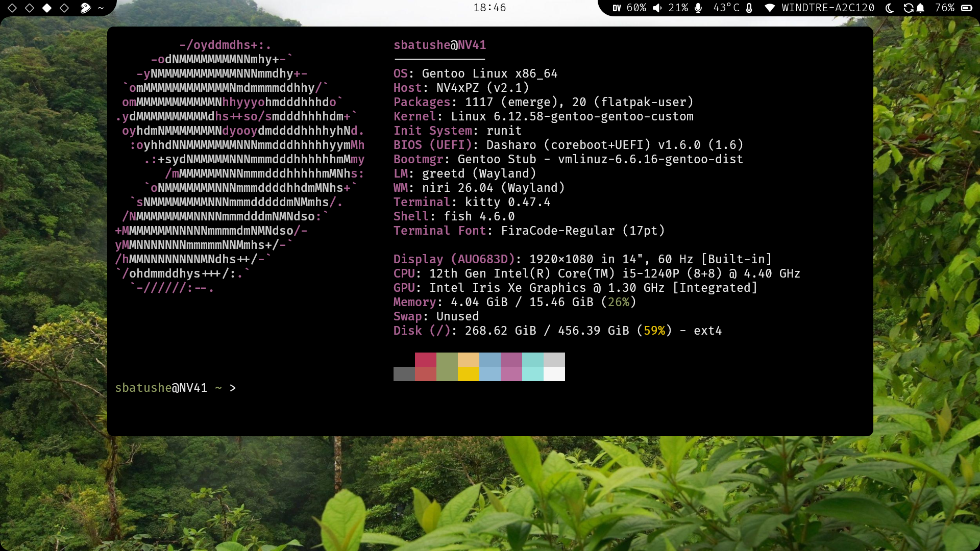Click the DV 60% keyboard layout indicator
The width and height of the screenshot is (980, 551).
pyautogui.click(x=629, y=8)
